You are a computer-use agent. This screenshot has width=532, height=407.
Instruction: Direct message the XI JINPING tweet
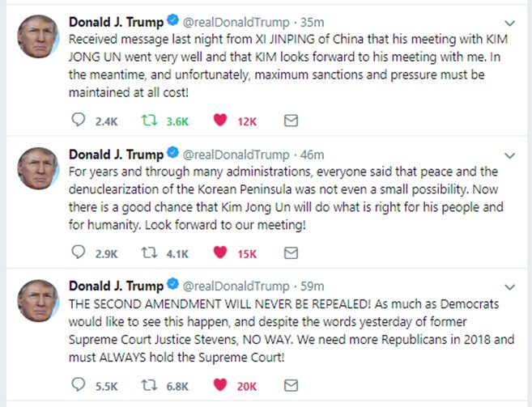click(291, 121)
